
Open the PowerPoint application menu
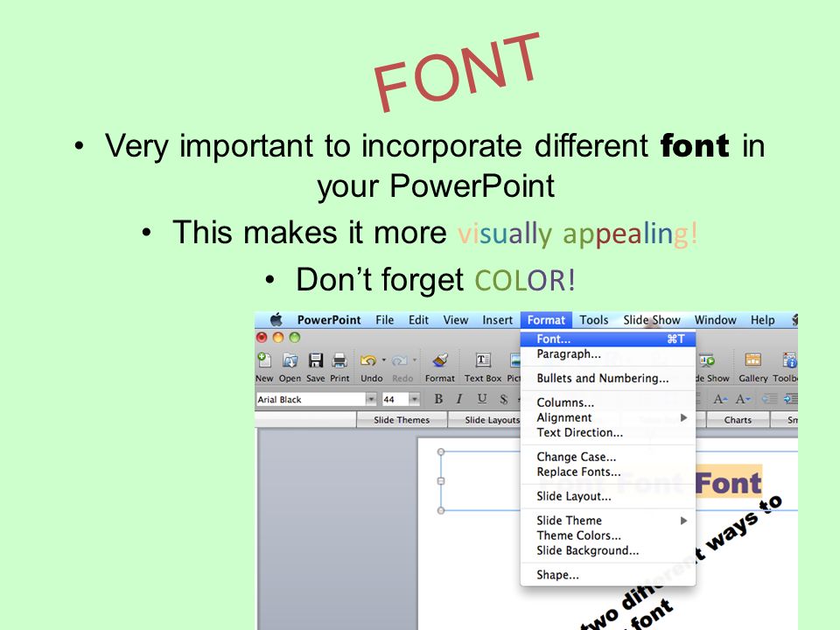pos(329,320)
